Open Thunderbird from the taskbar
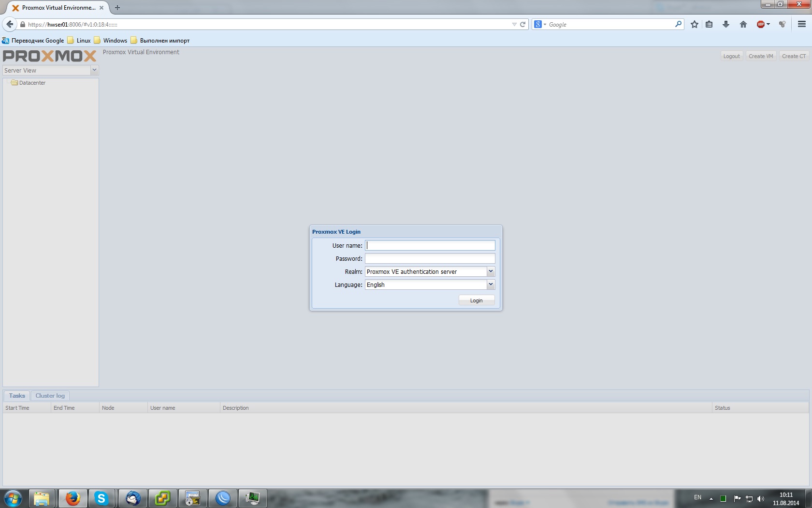This screenshot has height=508, width=812. (x=132, y=498)
